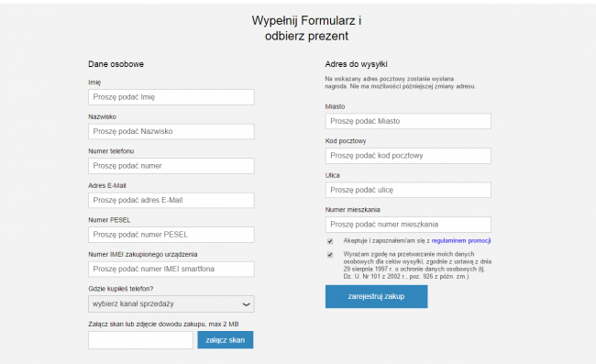Submit with 'zarejestruj zakup' button

(376, 296)
